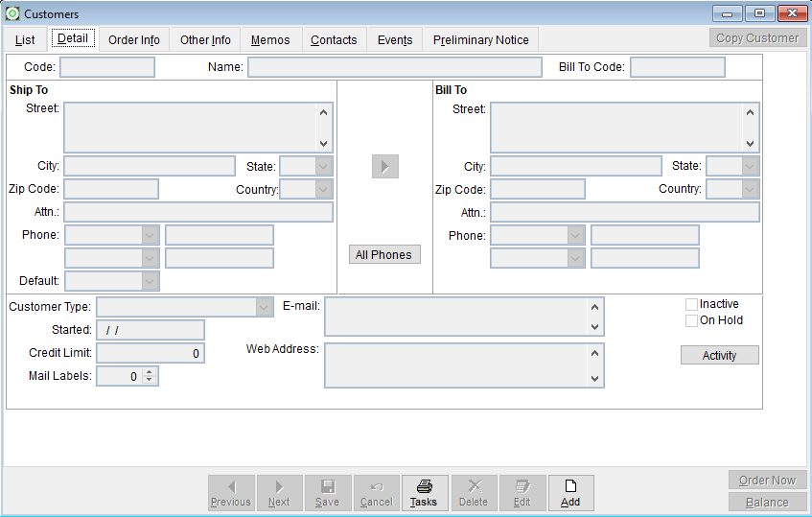Click the Delete X icon
This screenshot has width=812, height=517.
click(475, 486)
